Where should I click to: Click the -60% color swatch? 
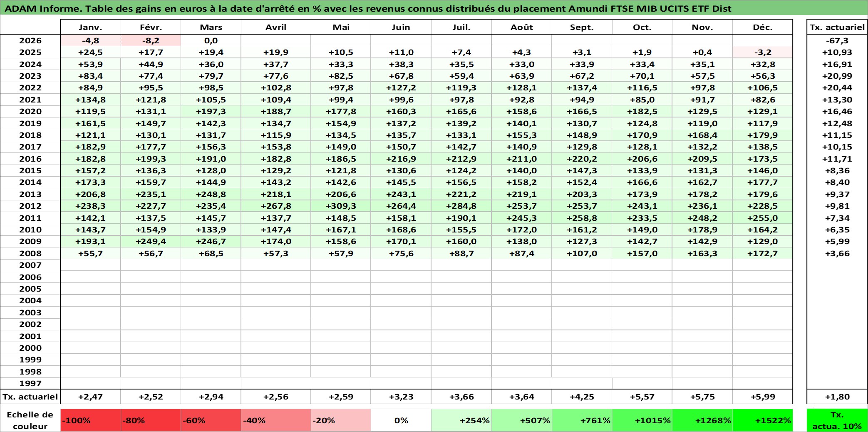click(211, 420)
